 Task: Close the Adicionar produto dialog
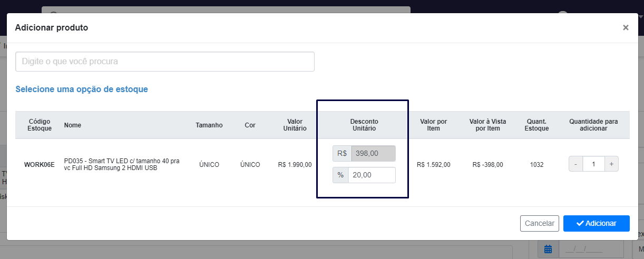[x=626, y=27]
